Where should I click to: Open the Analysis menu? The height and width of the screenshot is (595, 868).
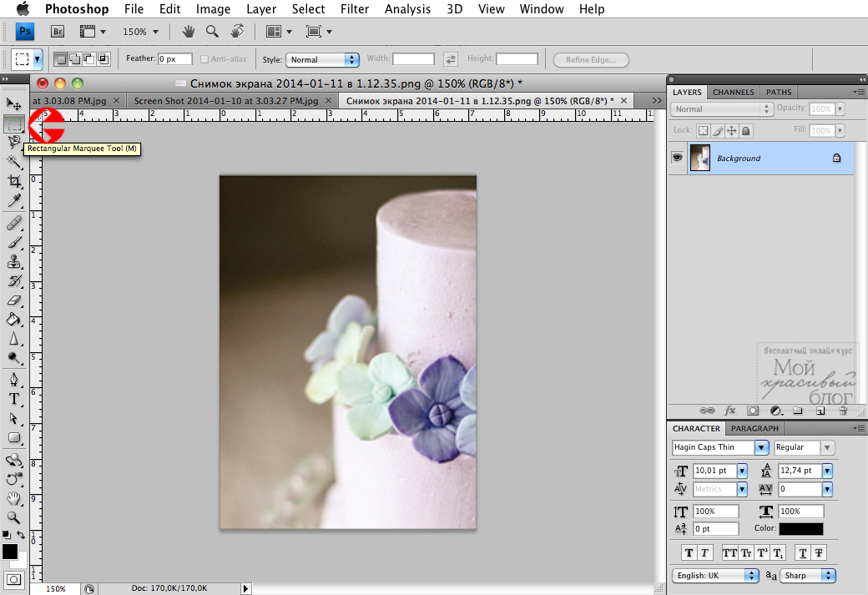tap(407, 9)
